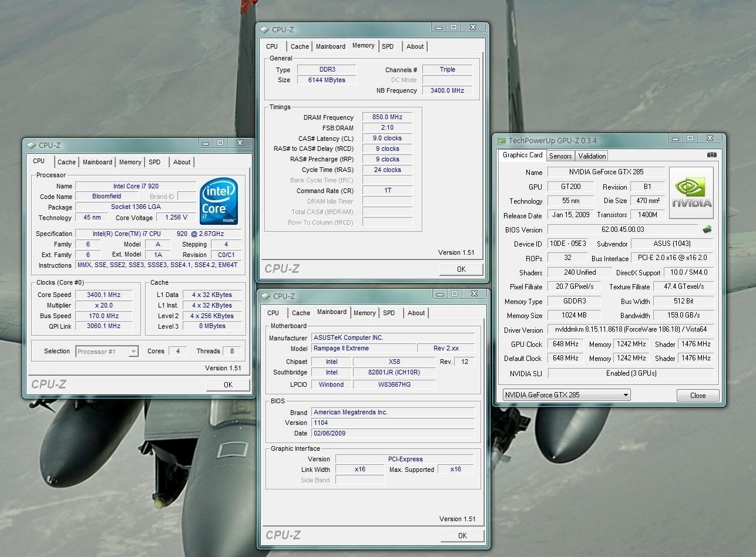Click the BIOS Date 02/06/2009 value
756x557 pixels.
(393, 433)
